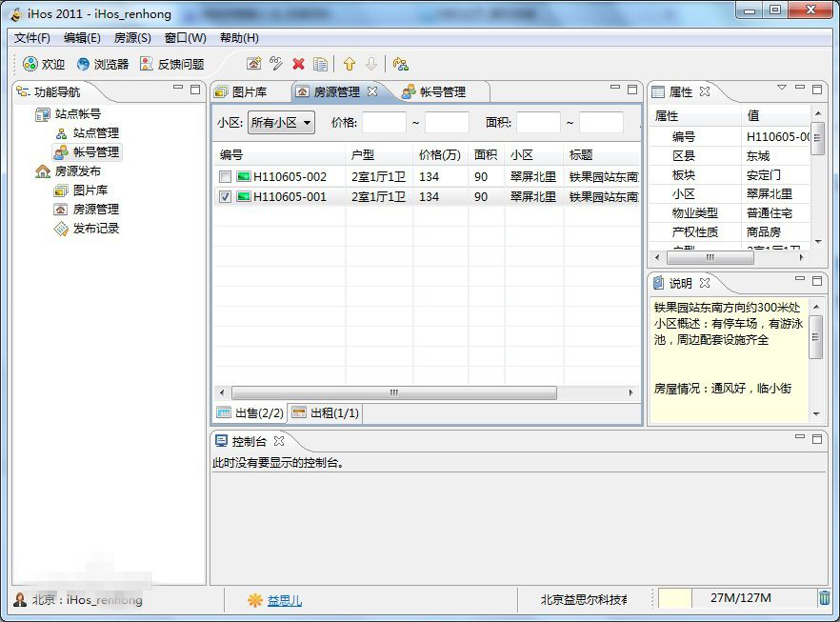Check the checkbox for listing H110605-002

pos(226,177)
